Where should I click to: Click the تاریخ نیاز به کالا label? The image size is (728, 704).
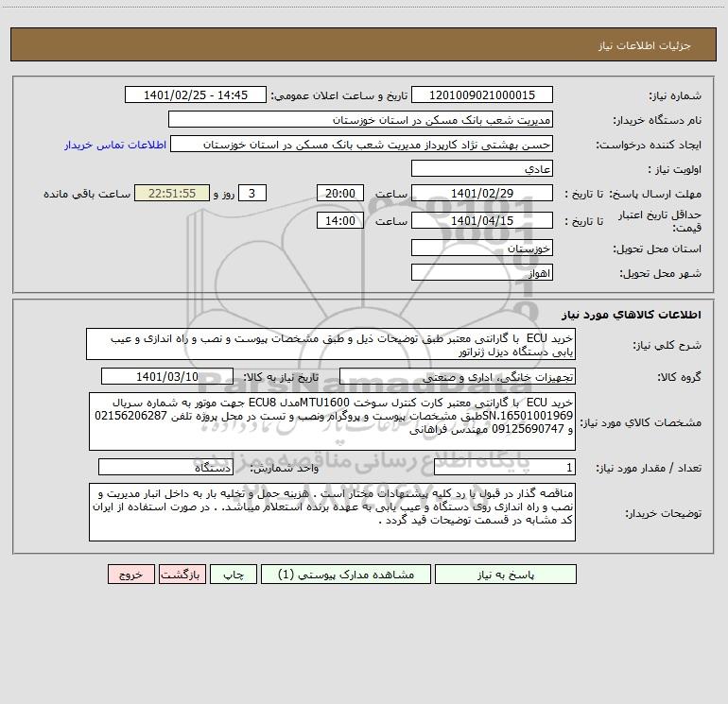click(282, 377)
